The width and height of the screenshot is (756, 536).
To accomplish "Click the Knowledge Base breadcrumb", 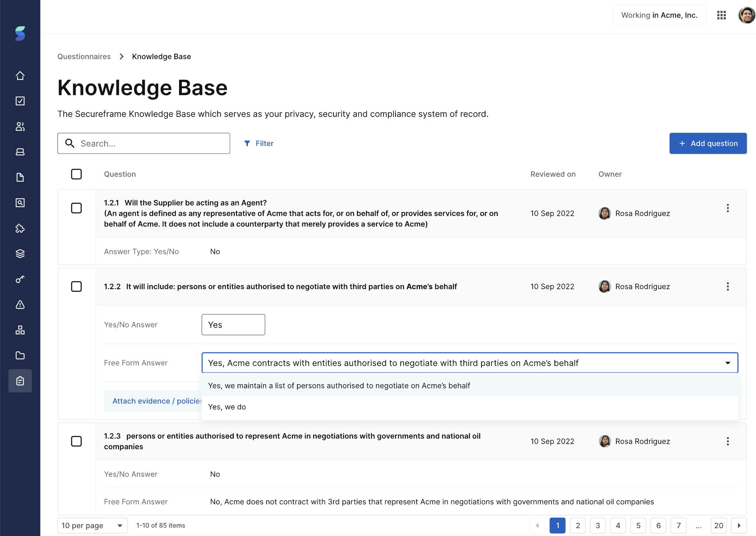I will 162,56.
